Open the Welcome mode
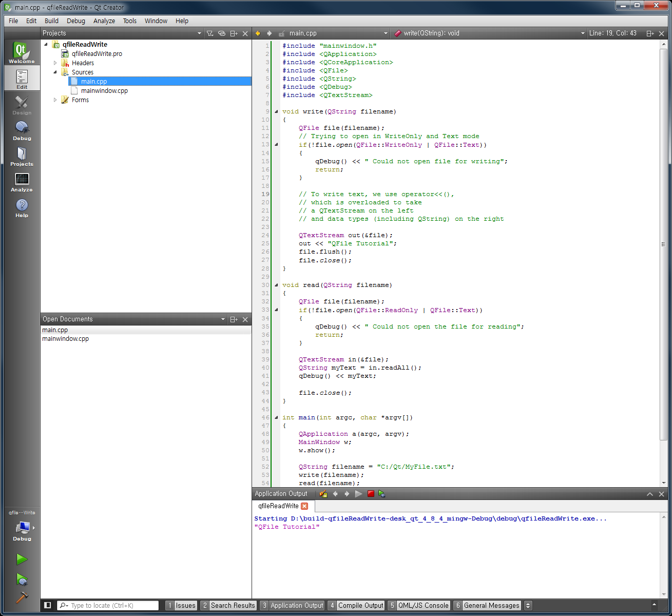 (22, 53)
